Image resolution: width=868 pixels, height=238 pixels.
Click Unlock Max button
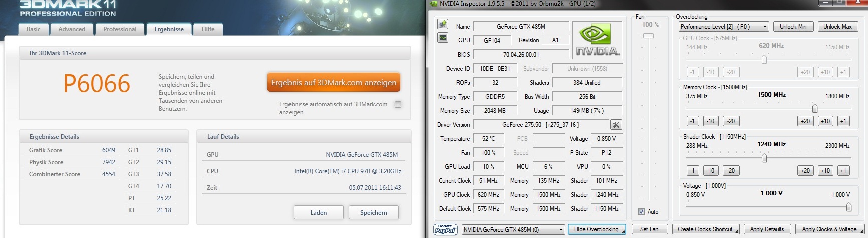pyautogui.click(x=837, y=27)
